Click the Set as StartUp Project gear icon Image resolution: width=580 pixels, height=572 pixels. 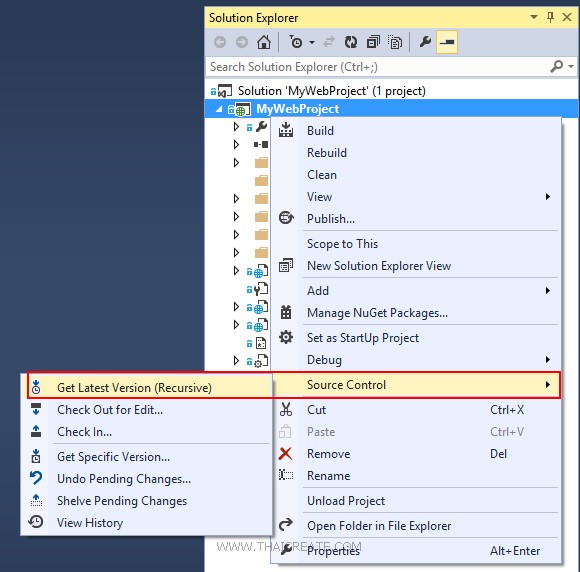coord(286,337)
